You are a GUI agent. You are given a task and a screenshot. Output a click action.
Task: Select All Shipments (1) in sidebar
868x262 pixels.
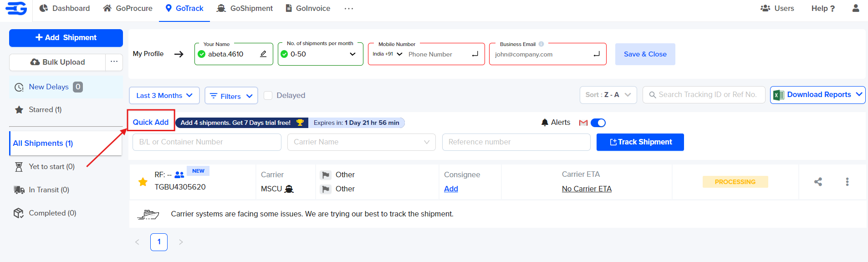coord(66,143)
